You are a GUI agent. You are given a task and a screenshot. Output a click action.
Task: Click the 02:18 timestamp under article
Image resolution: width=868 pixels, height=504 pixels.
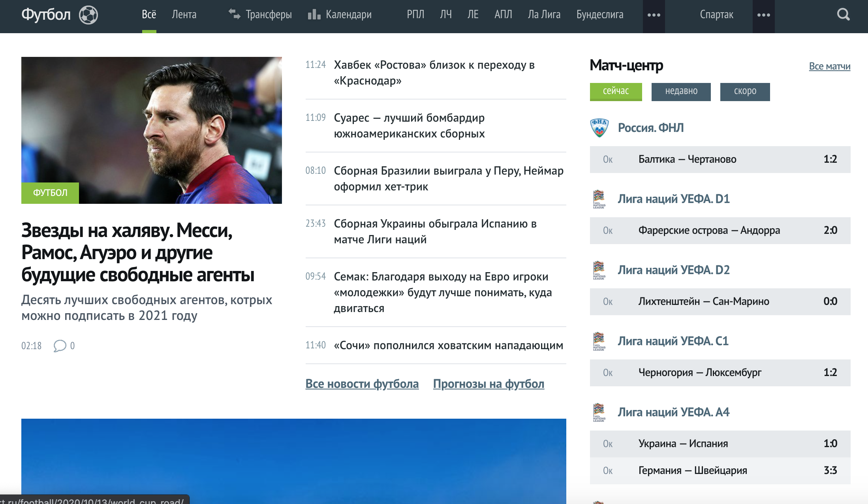click(x=31, y=346)
